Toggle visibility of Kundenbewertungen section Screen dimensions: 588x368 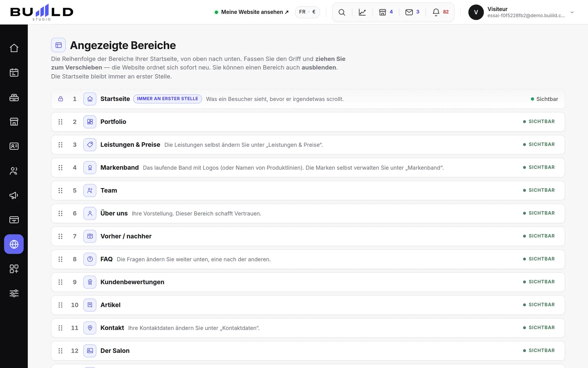539,282
